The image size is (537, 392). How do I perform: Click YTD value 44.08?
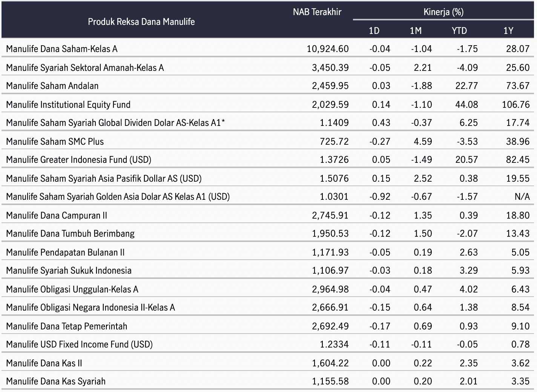pos(466,104)
